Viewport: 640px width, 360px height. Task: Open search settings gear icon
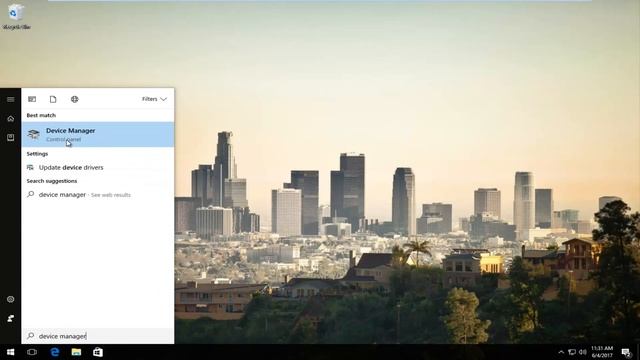coord(11,299)
